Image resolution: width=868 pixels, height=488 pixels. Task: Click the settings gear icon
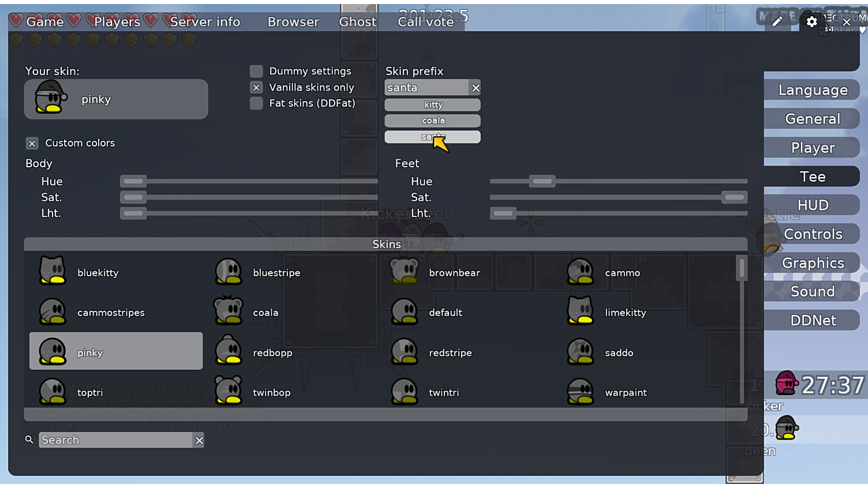pos(811,22)
